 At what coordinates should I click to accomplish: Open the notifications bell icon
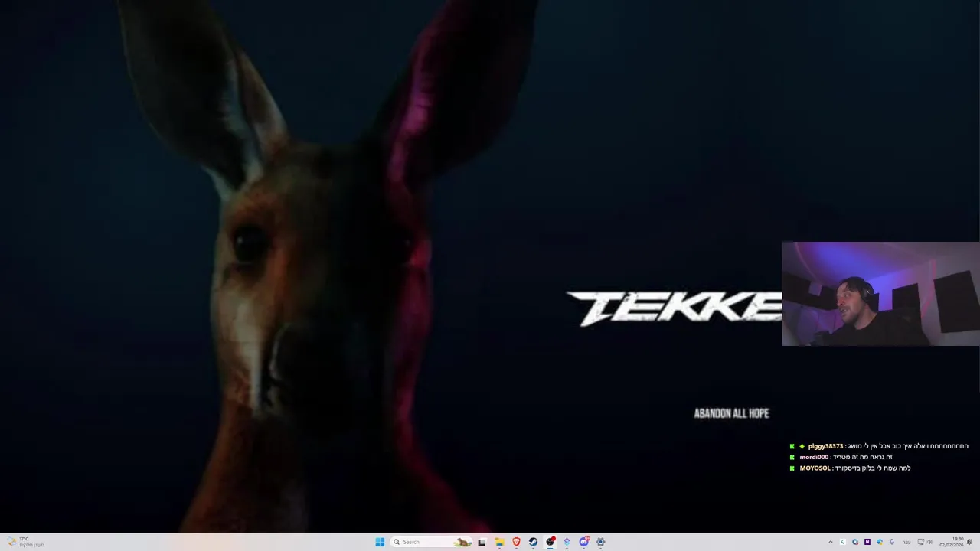969,542
